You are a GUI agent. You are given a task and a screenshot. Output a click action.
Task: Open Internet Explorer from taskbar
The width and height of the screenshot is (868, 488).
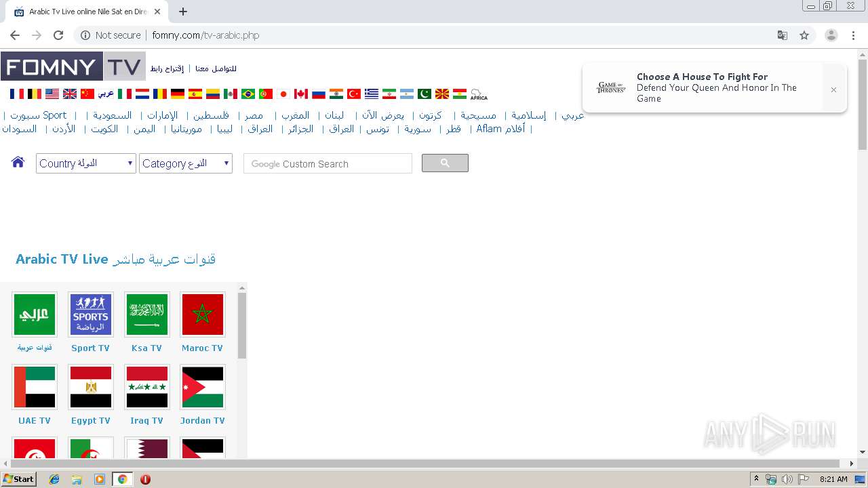coord(54,479)
